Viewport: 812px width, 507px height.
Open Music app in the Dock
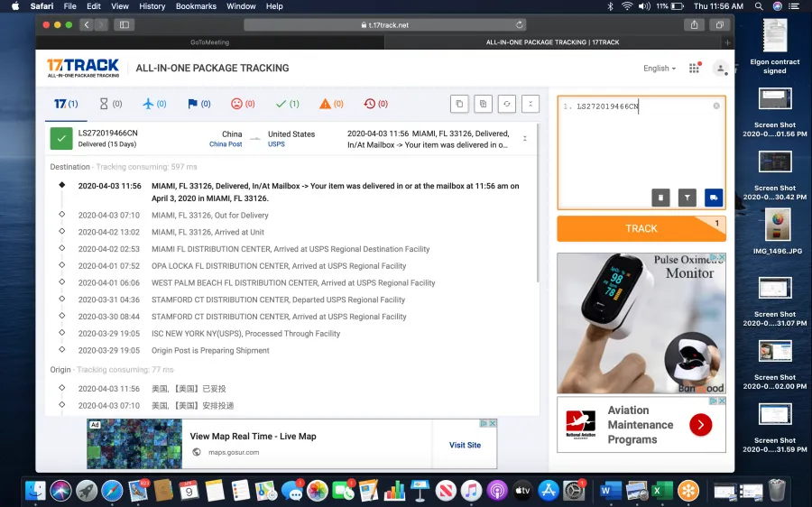click(471, 491)
